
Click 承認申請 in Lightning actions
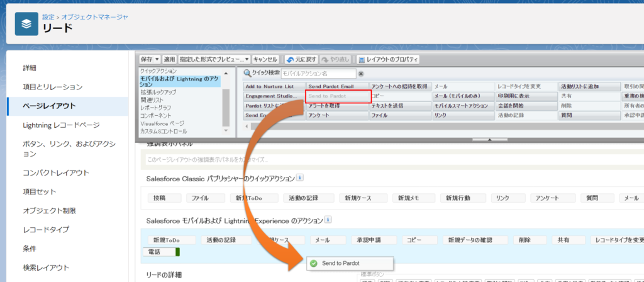click(x=374, y=240)
